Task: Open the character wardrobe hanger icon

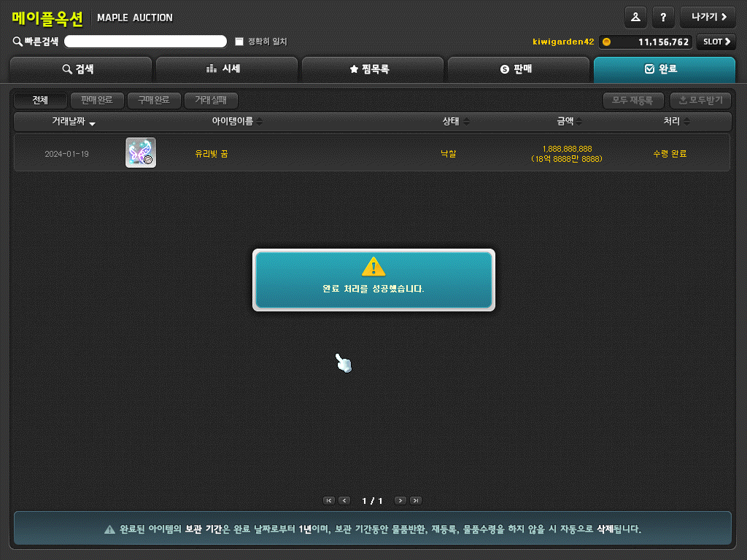Action: click(x=635, y=17)
